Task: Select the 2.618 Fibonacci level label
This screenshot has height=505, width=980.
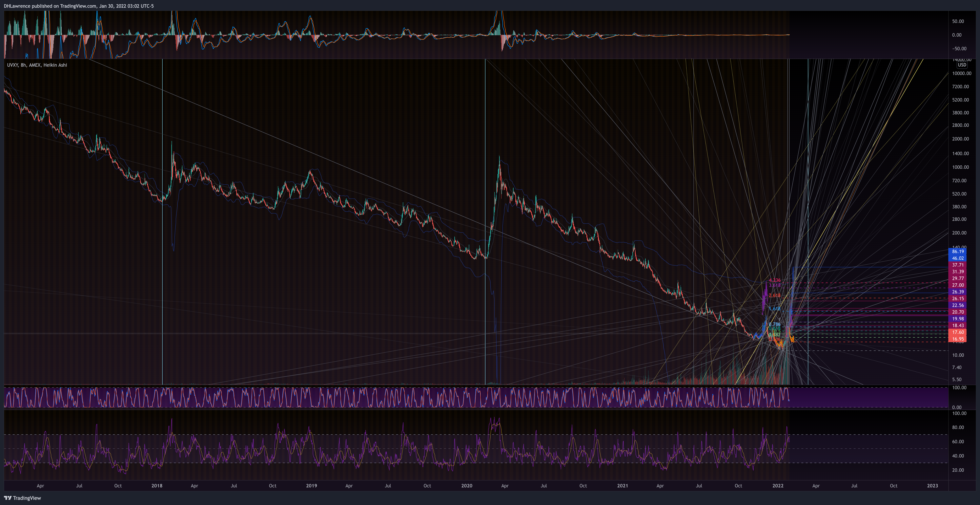Action: pos(775,296)
